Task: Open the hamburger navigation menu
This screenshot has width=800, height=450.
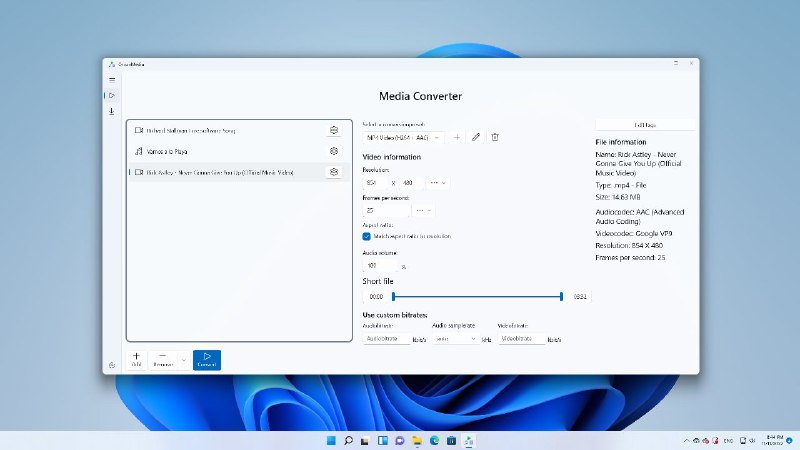Action: pyautogui.click(x=112, y=80)
